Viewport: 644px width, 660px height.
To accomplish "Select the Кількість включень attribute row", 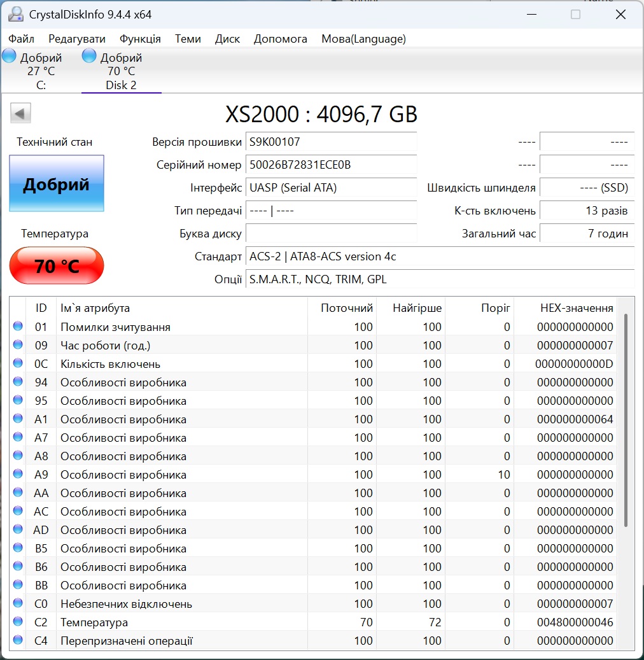I will pyautogui.click(x=313, y=363).
